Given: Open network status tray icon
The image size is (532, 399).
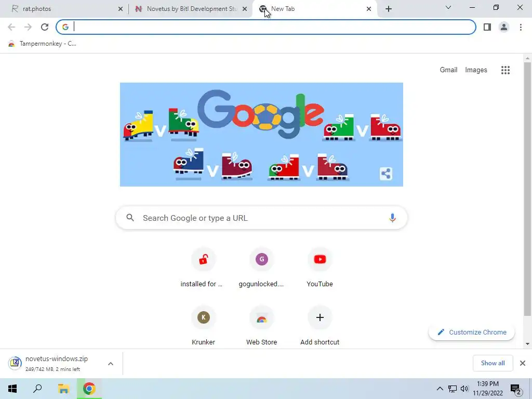Looking at the screenshot, I should click(x=453, y=389).
